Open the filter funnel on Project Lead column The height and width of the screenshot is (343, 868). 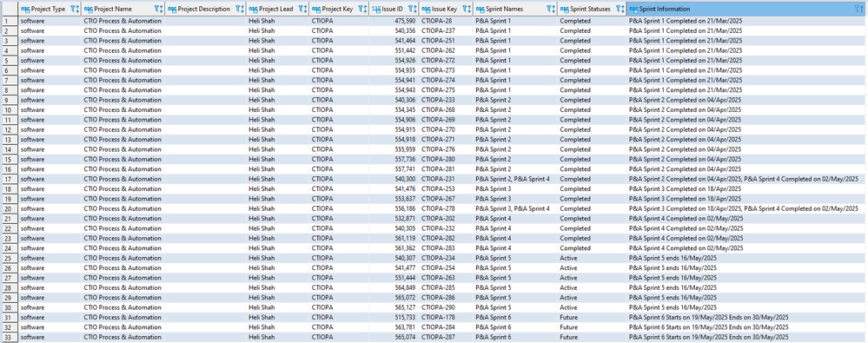tap(301, 9)
